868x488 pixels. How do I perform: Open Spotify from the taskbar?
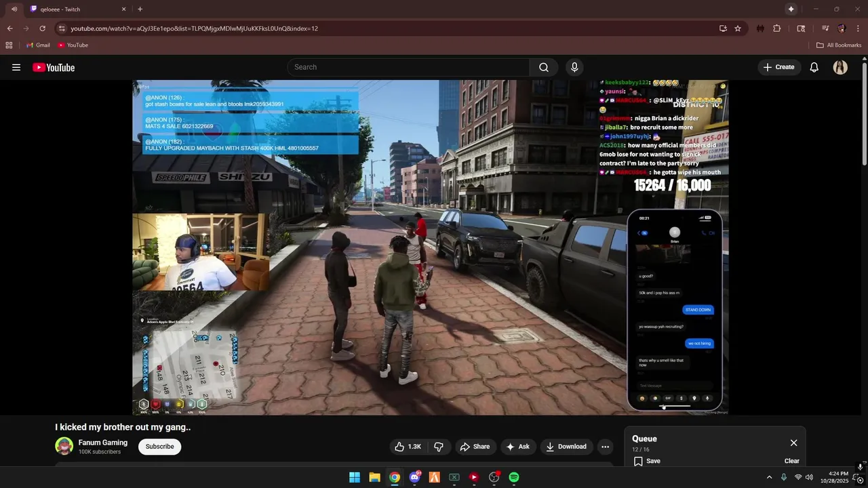tap(514, 477)
